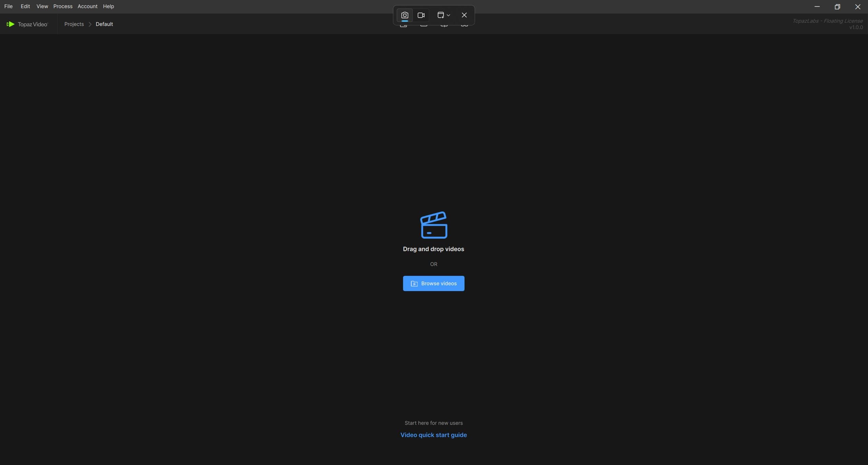Switch to video recording mode icon

coord(421,15)
